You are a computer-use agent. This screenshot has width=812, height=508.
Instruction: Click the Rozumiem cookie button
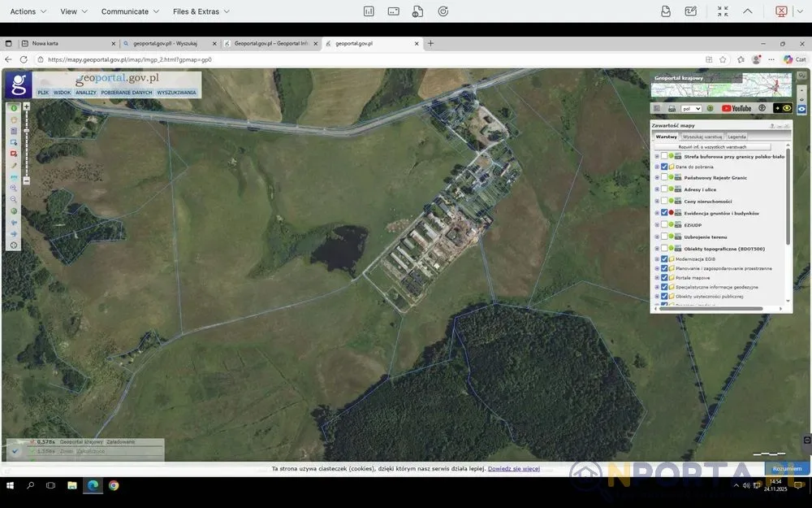(x=787, y=469)
